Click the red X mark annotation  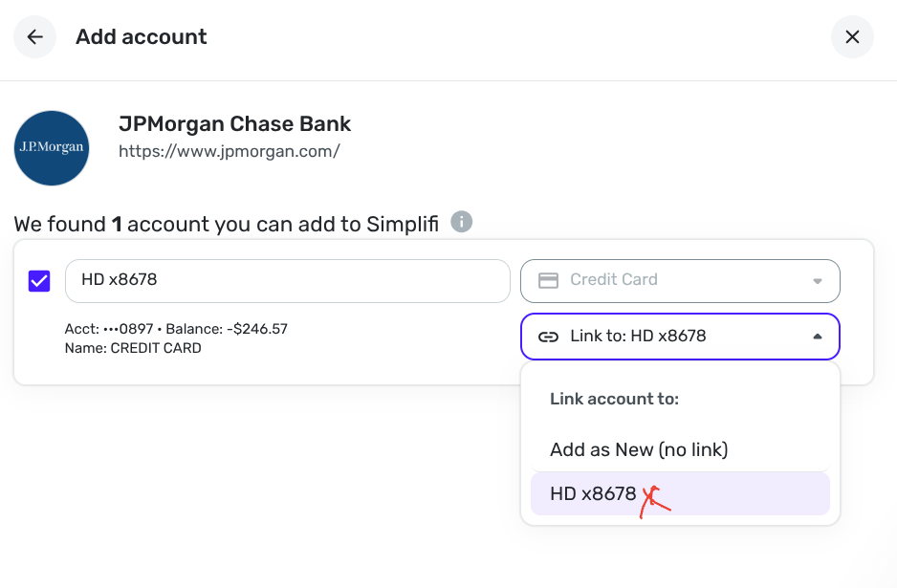(655, 499)
